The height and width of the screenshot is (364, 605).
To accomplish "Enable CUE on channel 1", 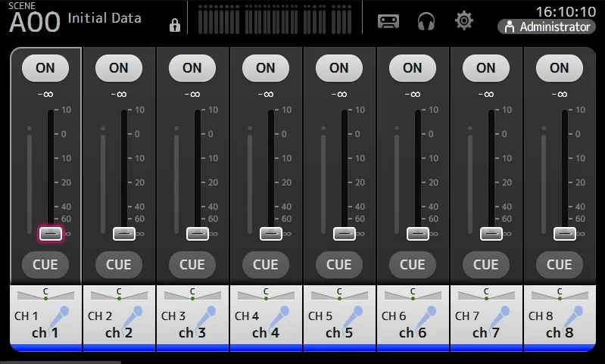I will (x=45, y=265).
